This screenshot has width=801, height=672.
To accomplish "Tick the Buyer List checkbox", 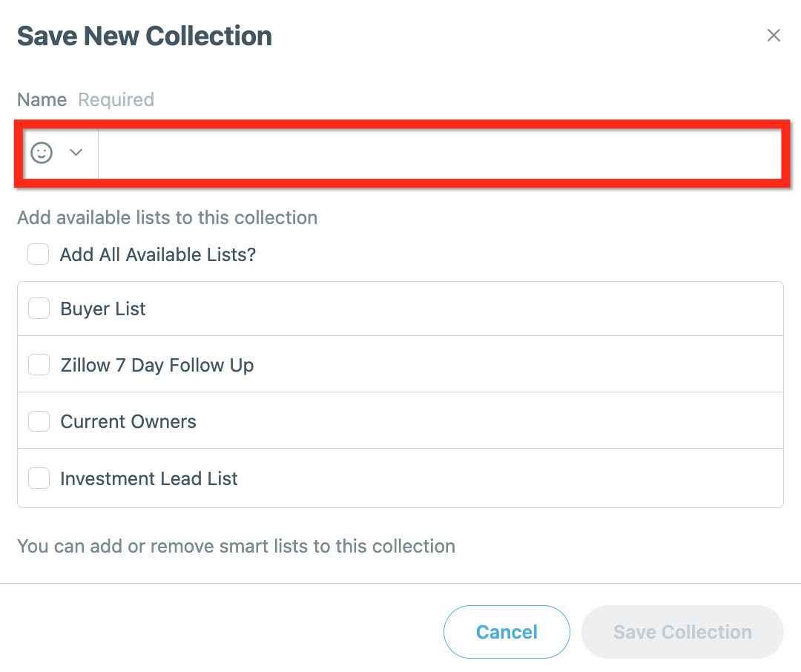I will pyautogui.click(x=39, y=309).
